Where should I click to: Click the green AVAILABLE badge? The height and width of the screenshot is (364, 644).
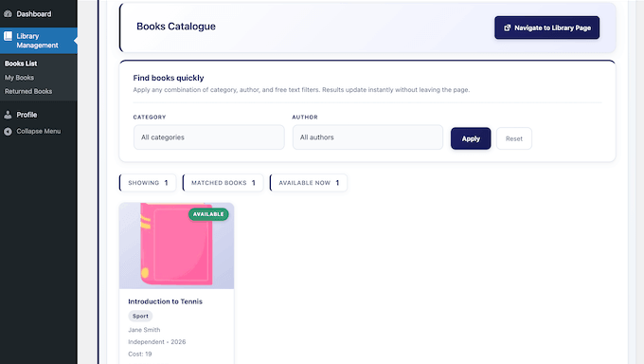[x=208, y=214]
